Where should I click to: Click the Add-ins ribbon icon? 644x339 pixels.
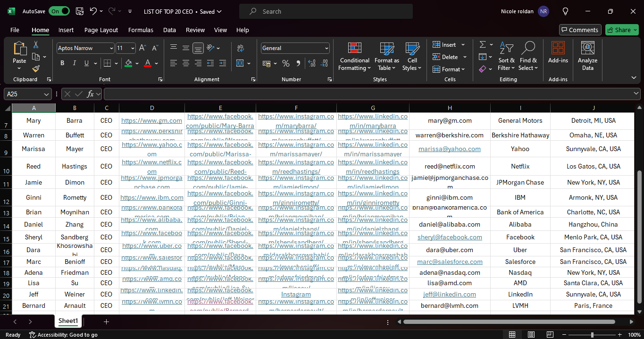click(x=558, y=52)
